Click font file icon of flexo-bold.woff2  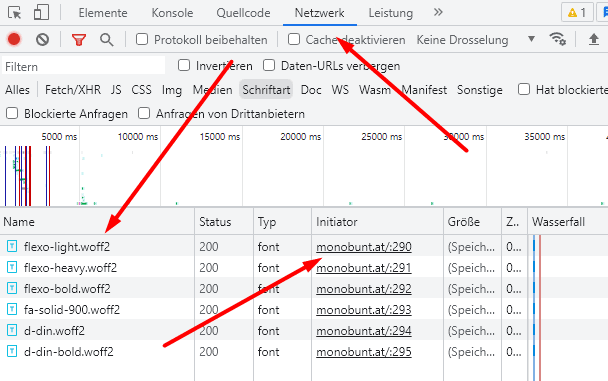pyautogui.click(x=12, y=288)
